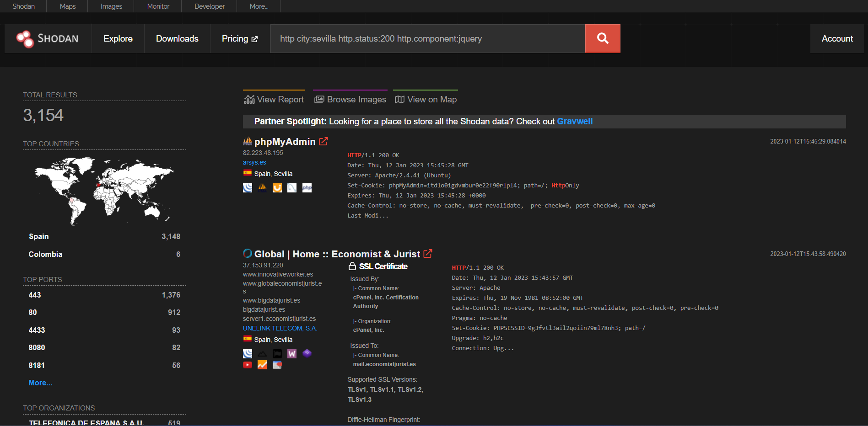Click the jQuery tag icon under 82.223.48.195
The image size is (868, 426).
click(248, 188)
